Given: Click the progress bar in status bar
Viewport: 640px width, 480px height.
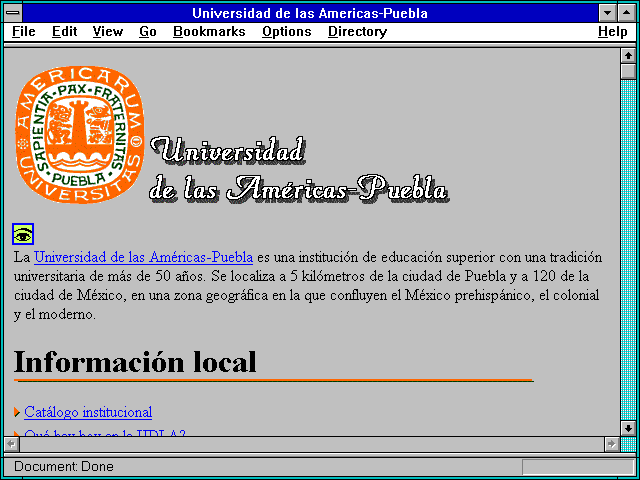Looking at the screenshot, I should tap(578, 467).
